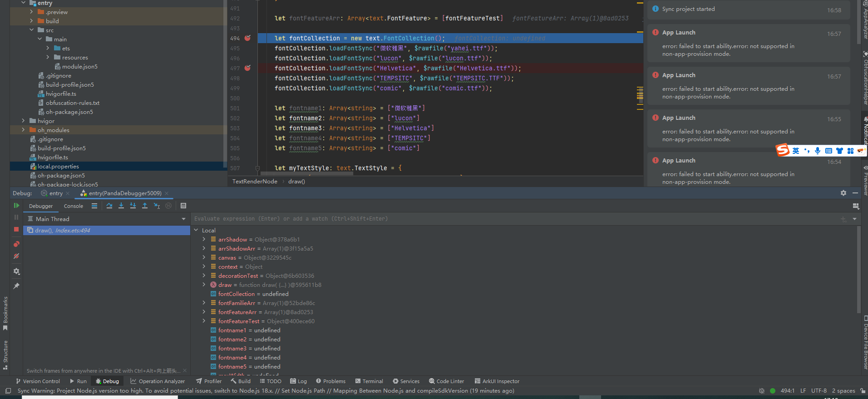Mute breakpoints slashed circle icon

16,256
